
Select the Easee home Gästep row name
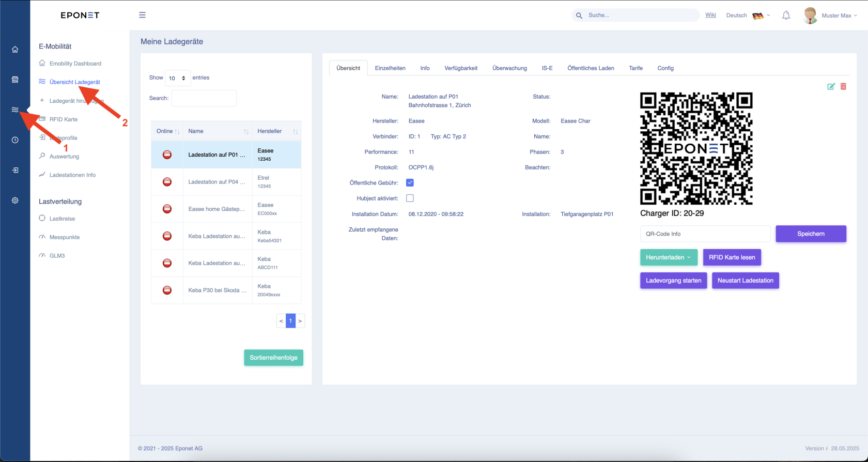pyautogui.click(x=216, y=209)
